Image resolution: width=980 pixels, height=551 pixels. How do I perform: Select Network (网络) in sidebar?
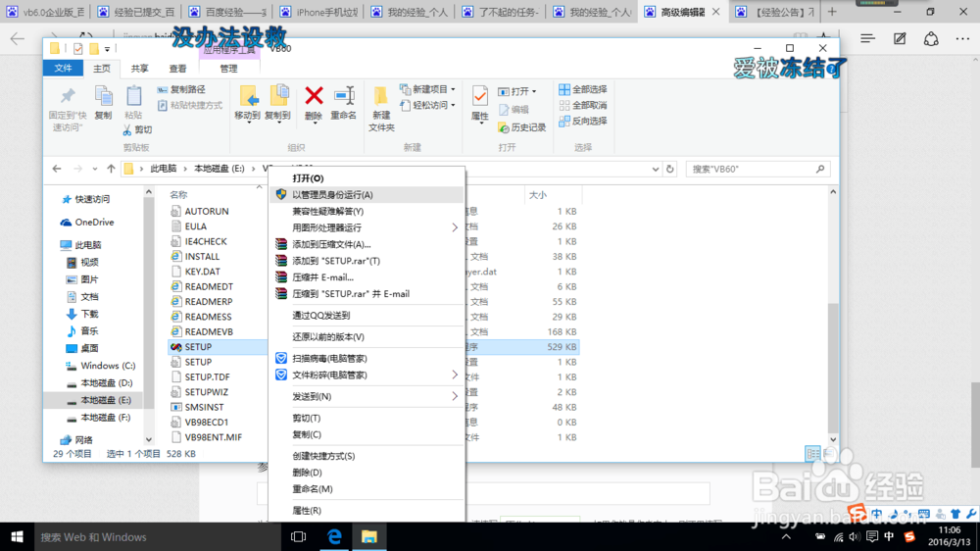pyautogui.click(x=76, y=439)
